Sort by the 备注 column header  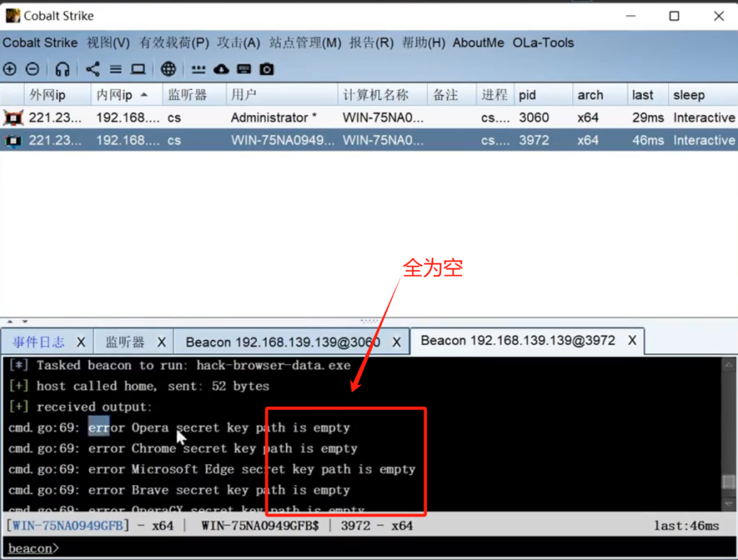click(x=452, y=95)
